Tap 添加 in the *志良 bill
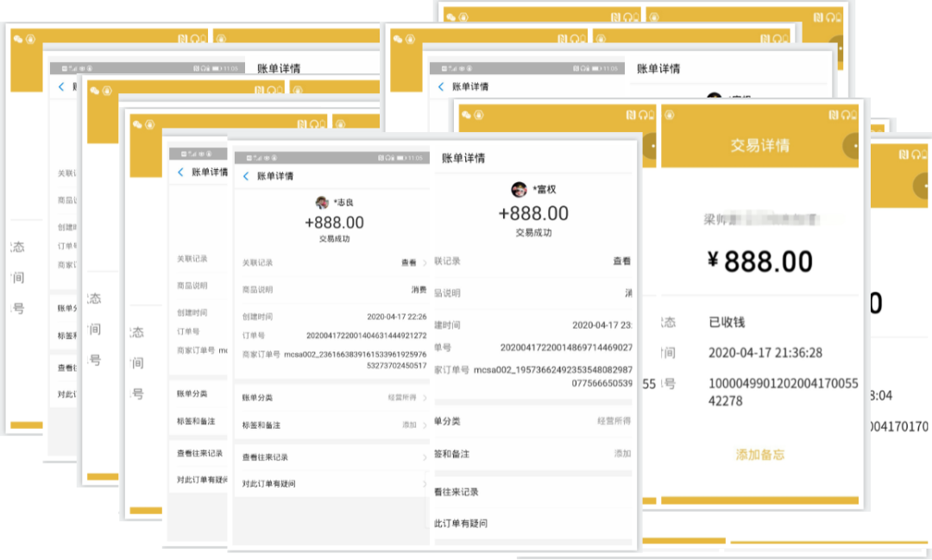The image size is (932, 560). [410, 425]
